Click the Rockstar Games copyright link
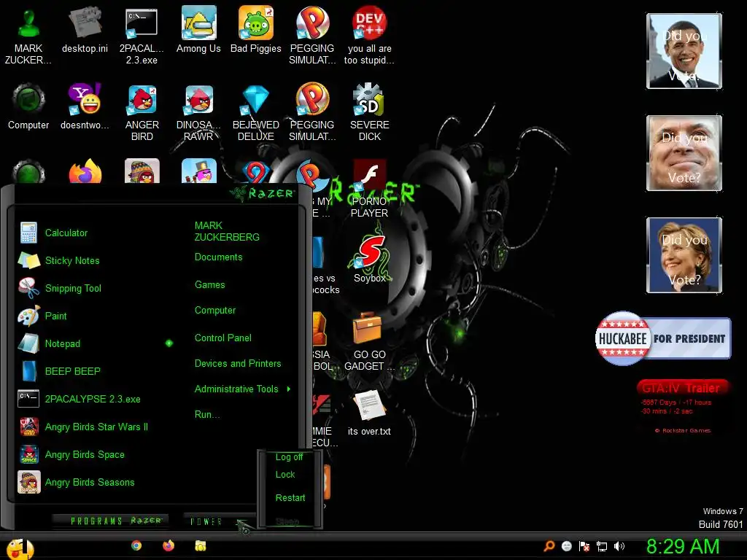This screenshot has width=747, height=560. click(x=683, y=430)
